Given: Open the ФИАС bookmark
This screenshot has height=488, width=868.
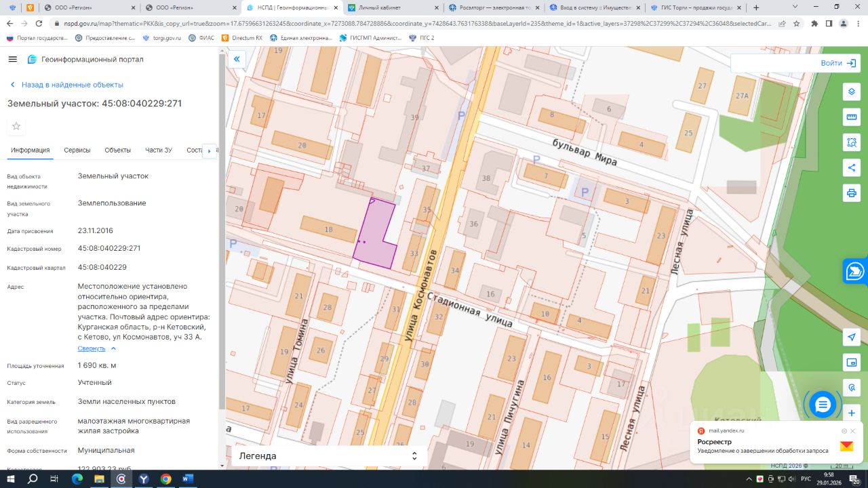Looking at the screenshot, I should 202,38.
